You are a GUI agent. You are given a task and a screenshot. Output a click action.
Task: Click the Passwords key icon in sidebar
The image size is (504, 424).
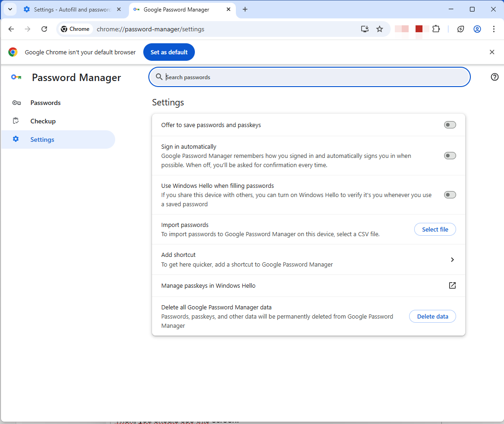tap(17, 103)
